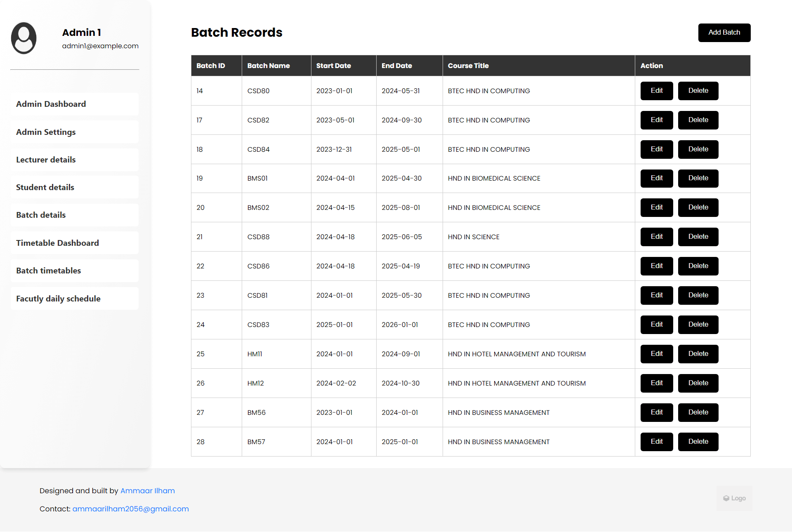
Task: Open the Ammaar Ilham footer link
Action: coord(148,491)
